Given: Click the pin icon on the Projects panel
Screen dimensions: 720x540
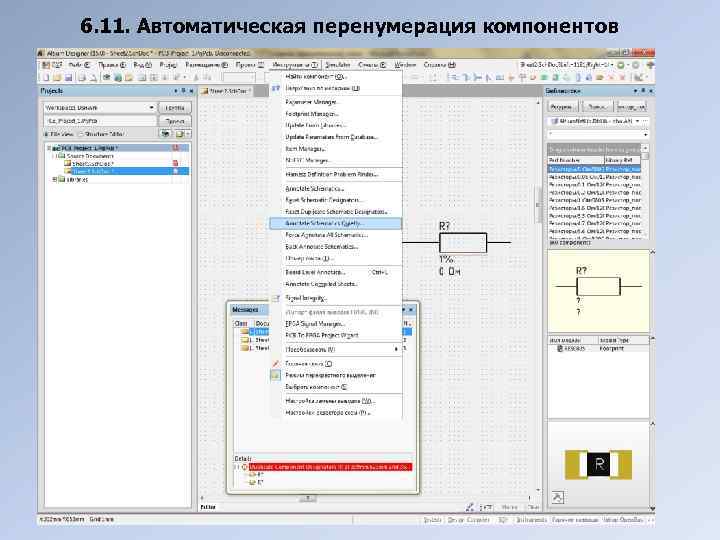Looking at the screenshot, I should click(x=183, y=91).
